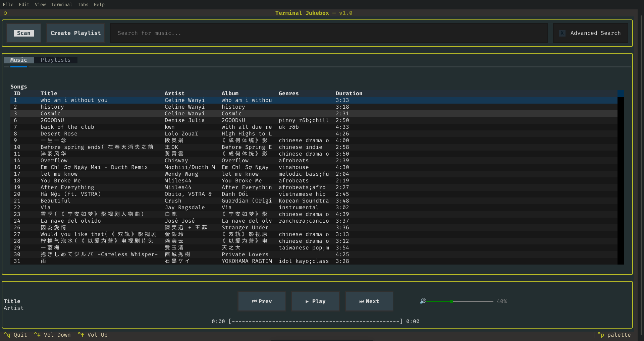Select the 'You Broke Me' row
Screen dimensions: 644x341
click(x=314, y=180)
